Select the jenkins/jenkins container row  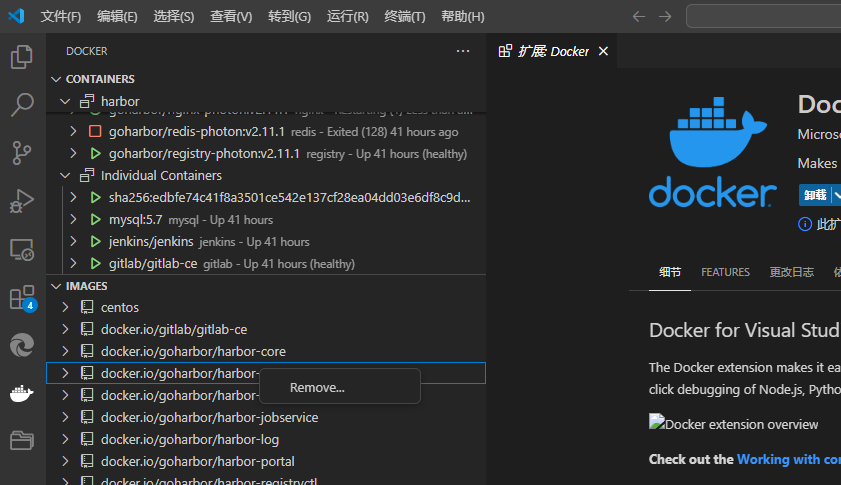tap(266, 241)
